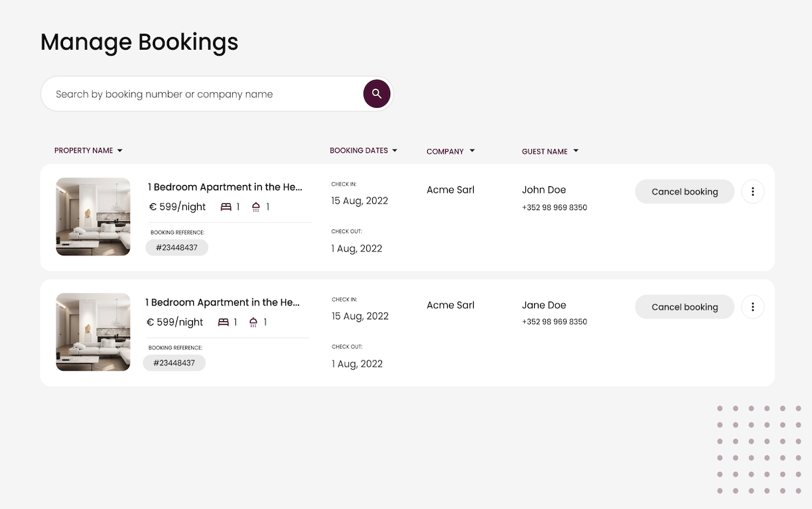Click booking reference tag in second booking
Image resolution: width=812 pixels, height=509 pixels.
click(174, 363)
